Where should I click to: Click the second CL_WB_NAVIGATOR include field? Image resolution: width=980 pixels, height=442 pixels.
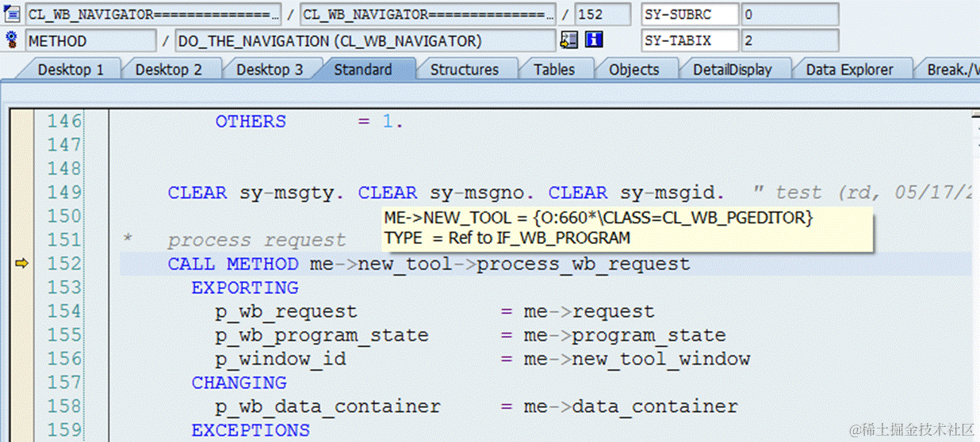coord(429,14)
